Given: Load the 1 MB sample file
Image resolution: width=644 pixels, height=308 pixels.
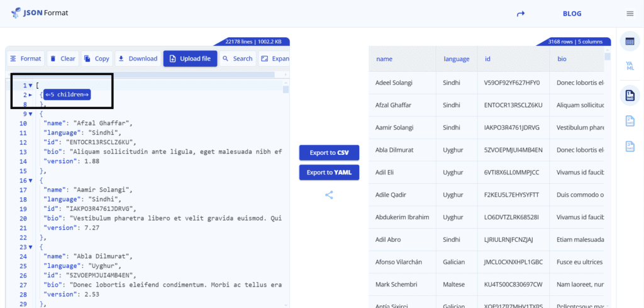Looking at the screenshot, I should click(x=630, y=95).
